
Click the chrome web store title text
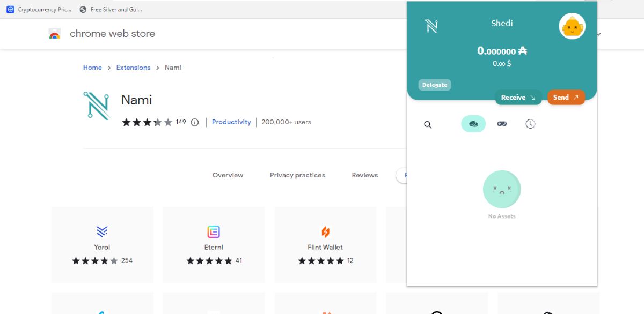pyautogui.click(x=112, y=33)
